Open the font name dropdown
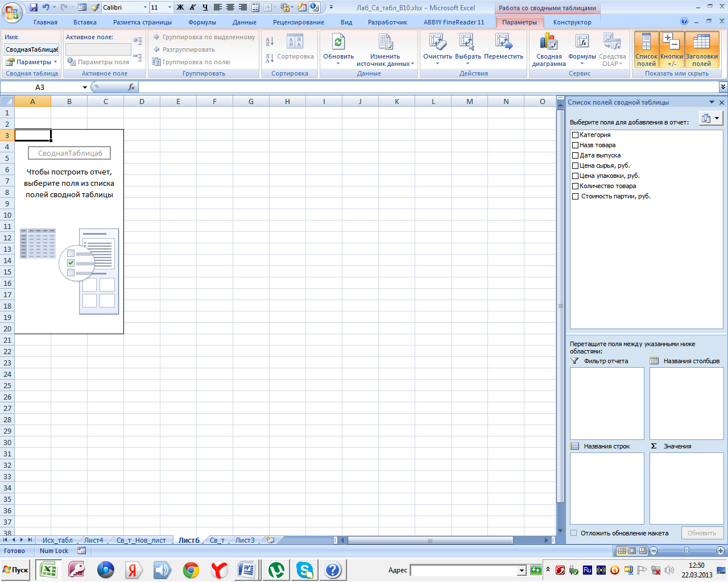The width and height of the screenshot is (728, 582). 145,7
